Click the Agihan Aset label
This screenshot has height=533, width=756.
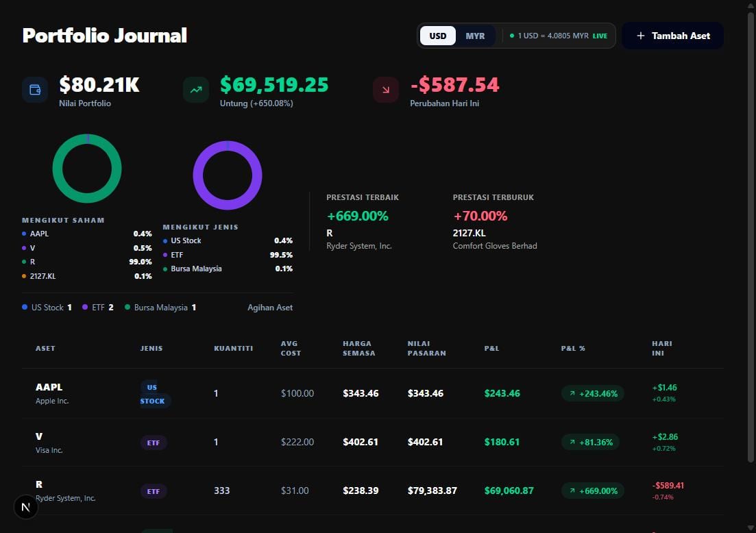[270, 308]
